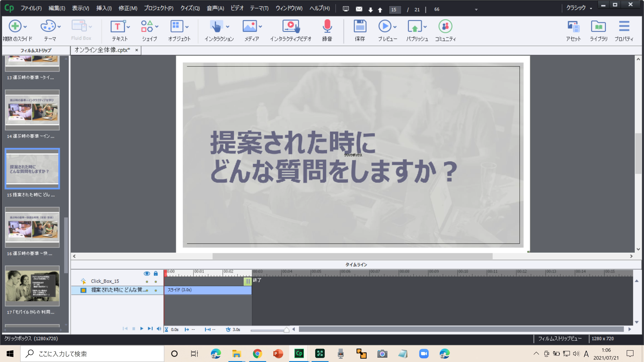
Task: Toggle the timeline lock all icon
Action: click(155, 274)
